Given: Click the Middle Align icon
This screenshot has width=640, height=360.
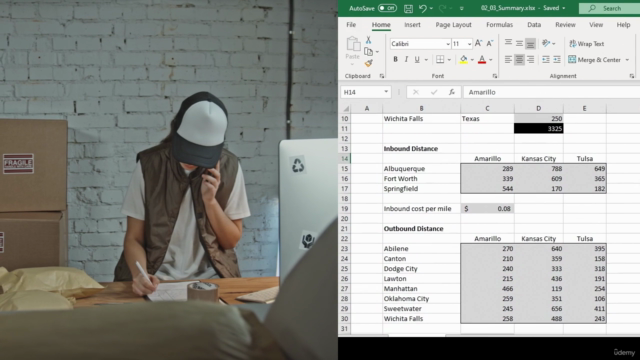Looking at the screenshot, I should coord(519,43).
